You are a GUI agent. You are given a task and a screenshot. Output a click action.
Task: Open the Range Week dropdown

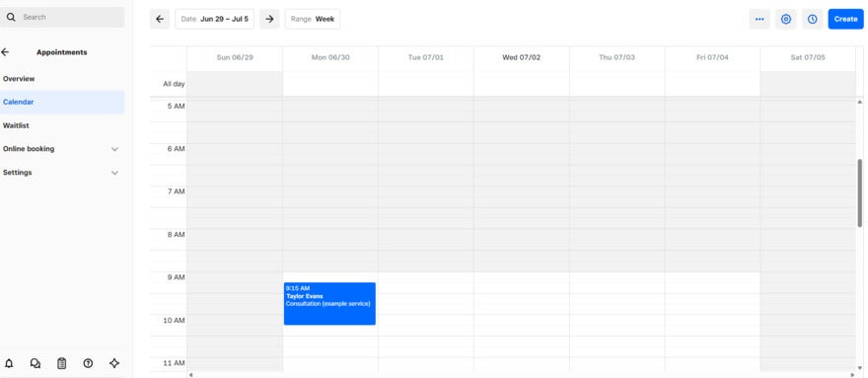tap(313, 19)
